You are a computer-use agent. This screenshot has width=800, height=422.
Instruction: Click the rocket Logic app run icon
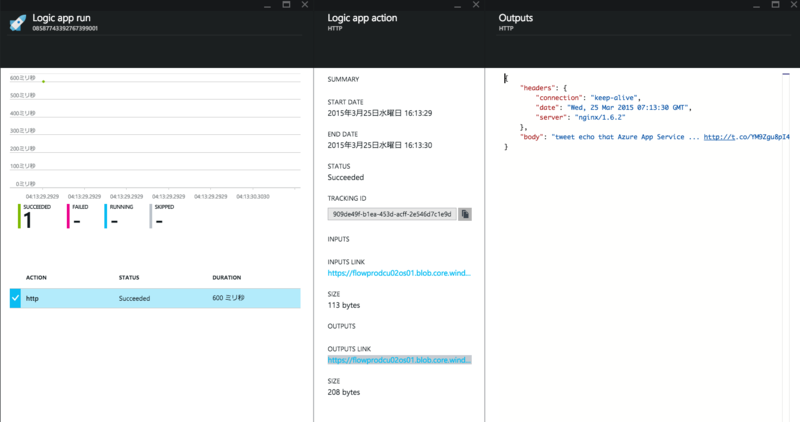(x=18, y=22)
